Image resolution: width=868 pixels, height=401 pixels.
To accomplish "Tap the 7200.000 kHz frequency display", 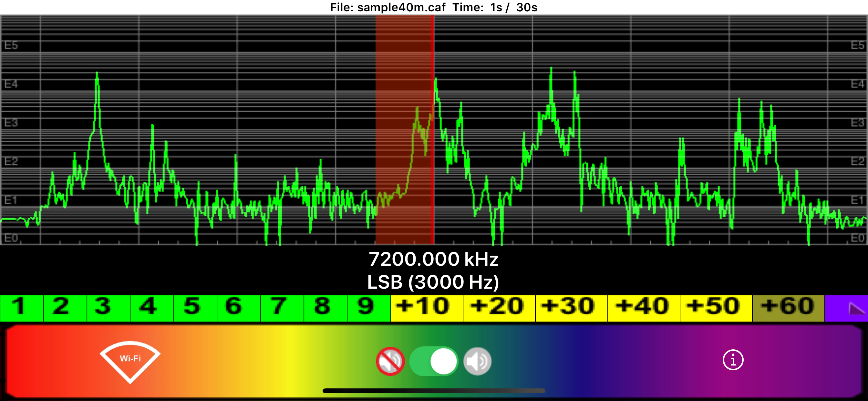I will (x=434, y=259).
